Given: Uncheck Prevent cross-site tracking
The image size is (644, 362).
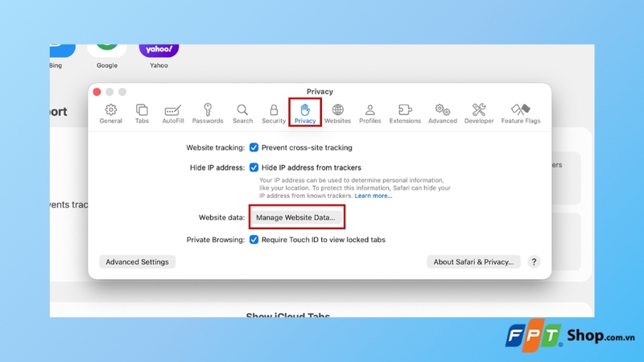Looking at the screenshot, I should click(x=254, y=147).
